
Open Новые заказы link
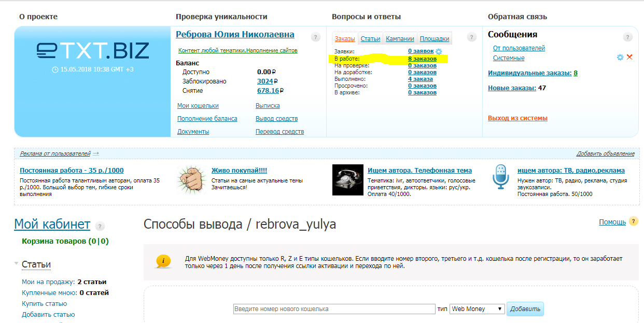pos(512,88)
